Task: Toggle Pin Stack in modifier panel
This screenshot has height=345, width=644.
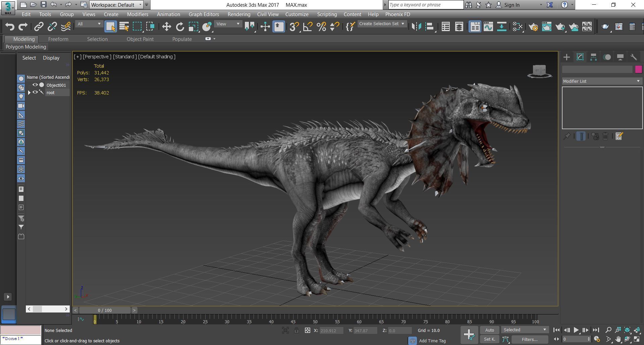Action: pyautogui.click(x=567, y=136)
